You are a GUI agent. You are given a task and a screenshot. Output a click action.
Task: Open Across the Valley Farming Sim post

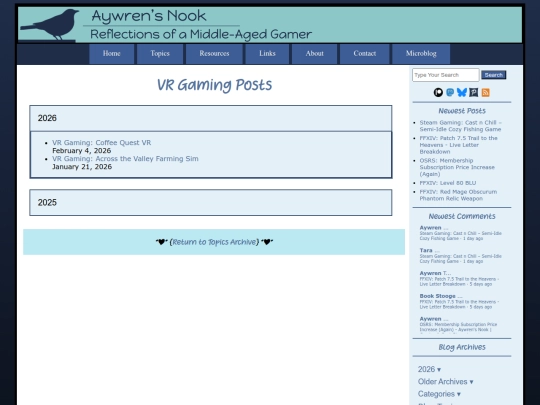point(125,159)
